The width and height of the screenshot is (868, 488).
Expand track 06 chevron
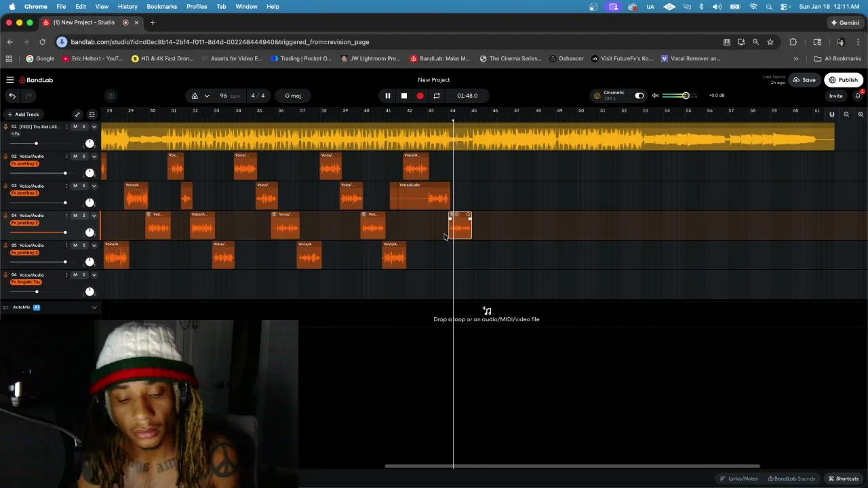(94, 274)
